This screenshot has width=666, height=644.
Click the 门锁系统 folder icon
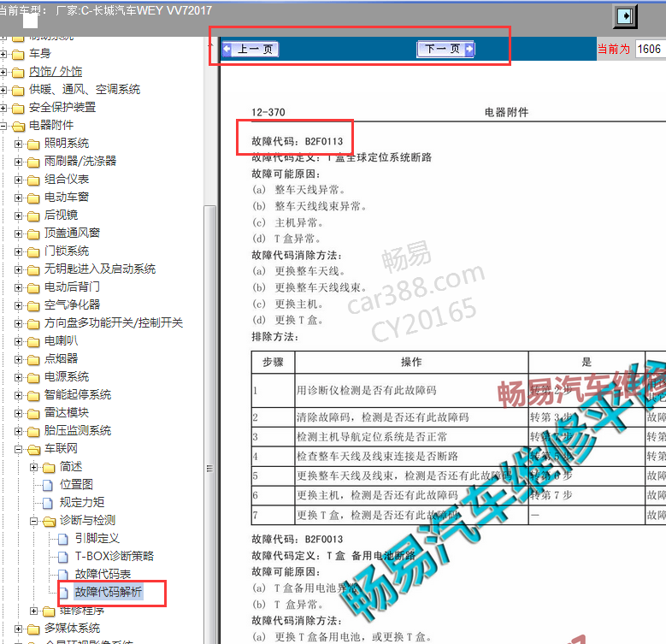coord(33,252)
